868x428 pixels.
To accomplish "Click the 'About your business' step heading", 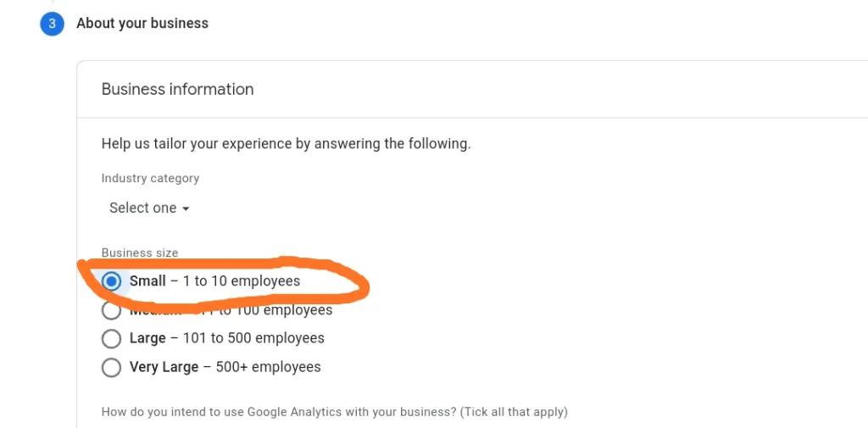I will (142, 24).
